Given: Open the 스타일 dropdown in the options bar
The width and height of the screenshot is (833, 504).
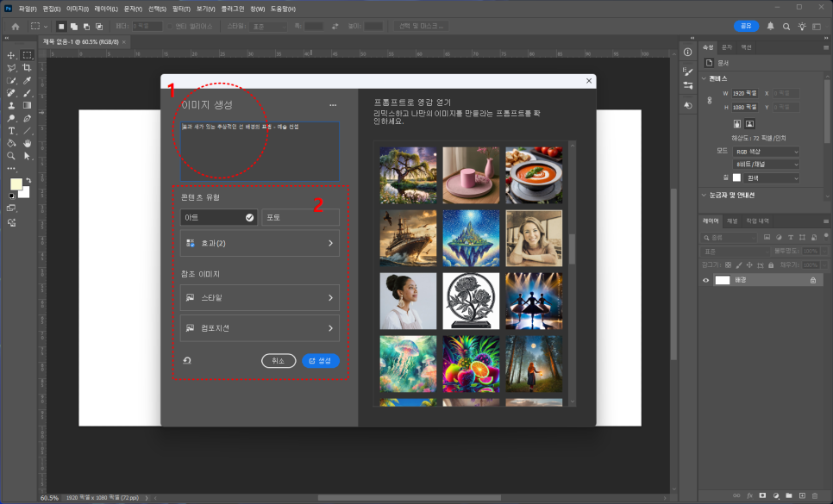Looking at the screenshot, I should pyautogui.click(x=267, y=26).
